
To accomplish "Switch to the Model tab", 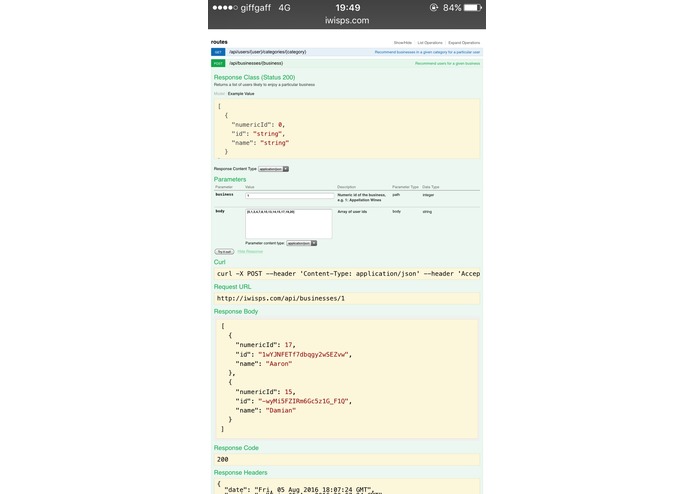I will 219,94.
